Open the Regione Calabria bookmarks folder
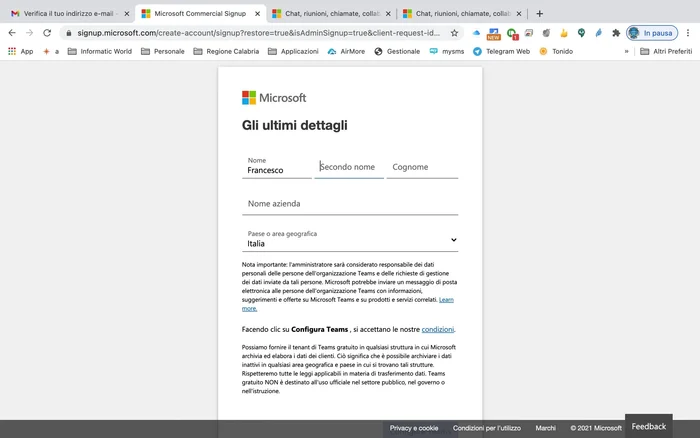Screen dimensions: 700x438 (227, 51)
